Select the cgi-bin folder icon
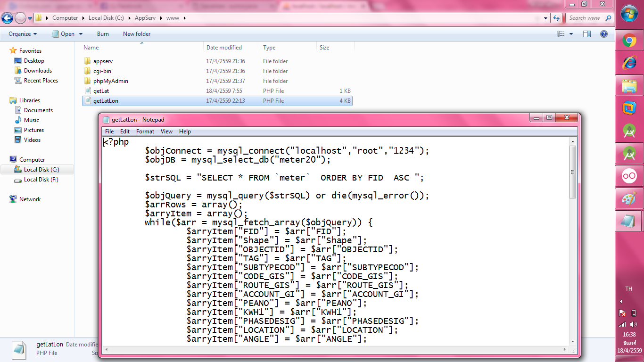Screen dimensions: 644x362 [87, 71]
